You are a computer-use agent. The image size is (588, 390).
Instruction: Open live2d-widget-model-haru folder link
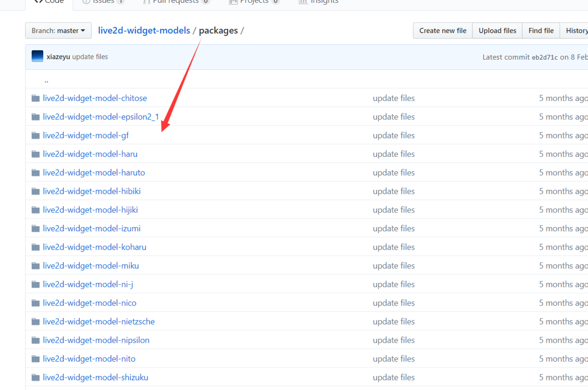pyautogui.click(x=90, y=154)
